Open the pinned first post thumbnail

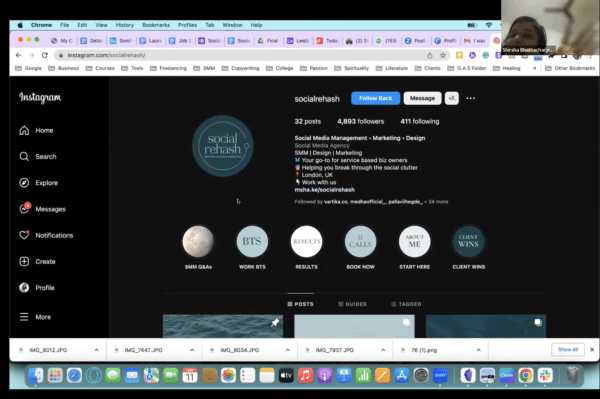223,326
